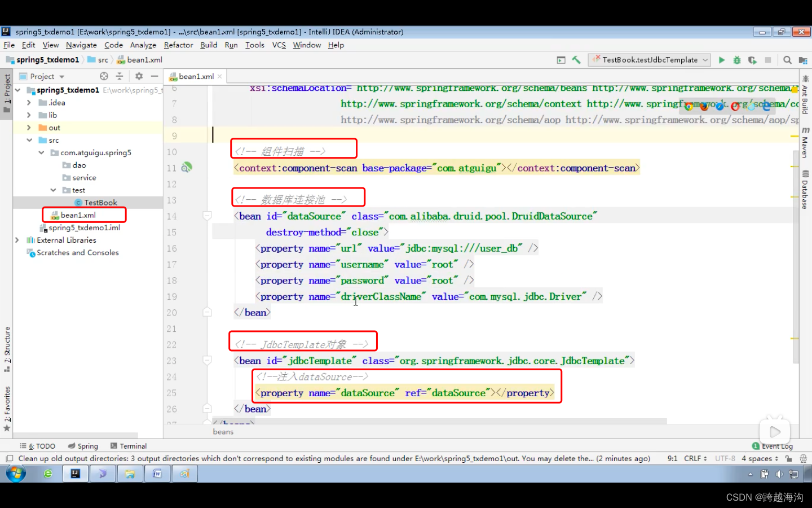
Task: Click the inspector hector icon in the status bar
Action: (x=803, y=459)
